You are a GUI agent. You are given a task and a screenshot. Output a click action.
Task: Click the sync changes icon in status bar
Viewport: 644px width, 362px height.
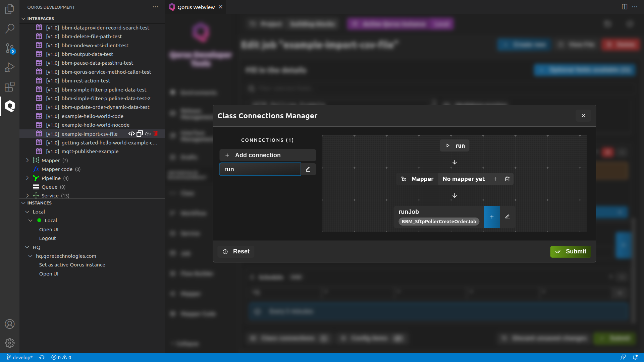42,357
